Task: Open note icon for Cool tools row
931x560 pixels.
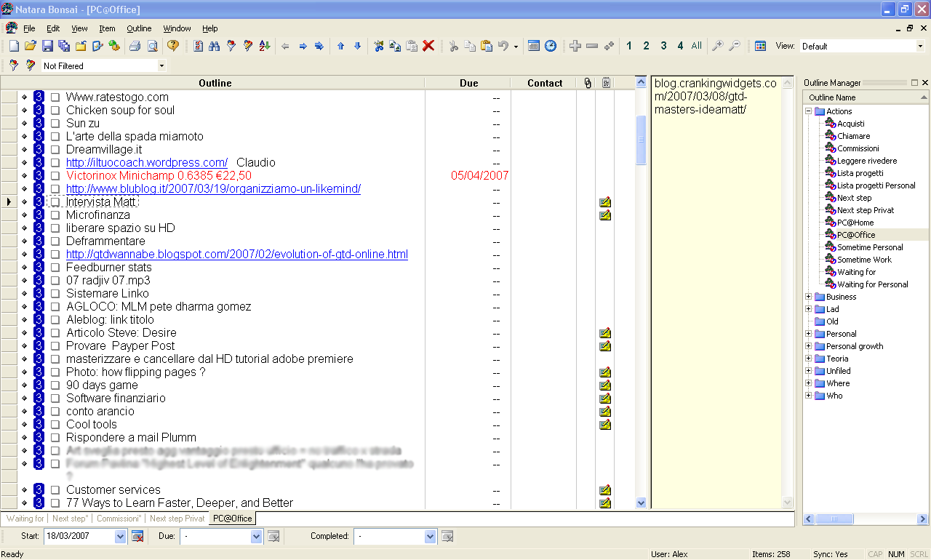Action: point(605,425)
